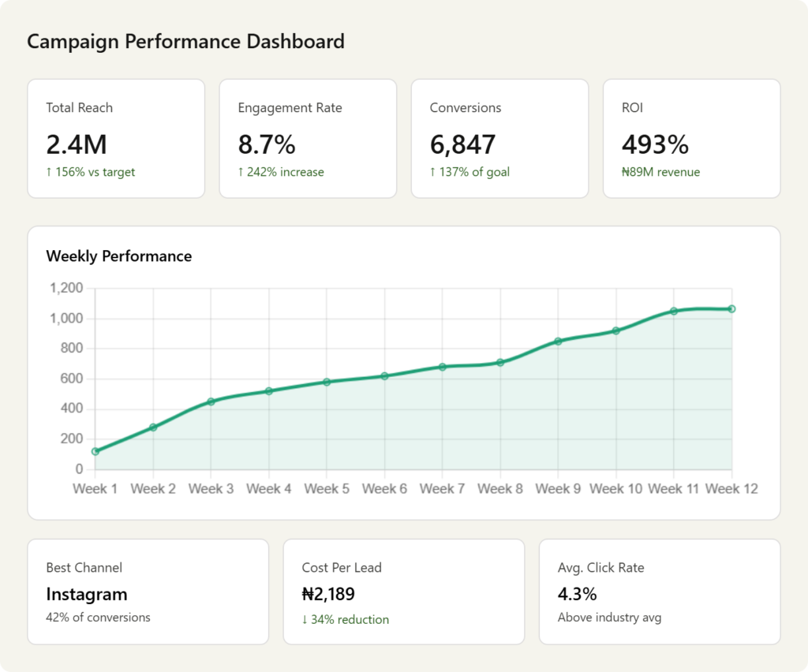Click the up arrow beside 137% of goal
Image resolution: width=808 pixels, height=672 pixels.
[x=432, y=172]
